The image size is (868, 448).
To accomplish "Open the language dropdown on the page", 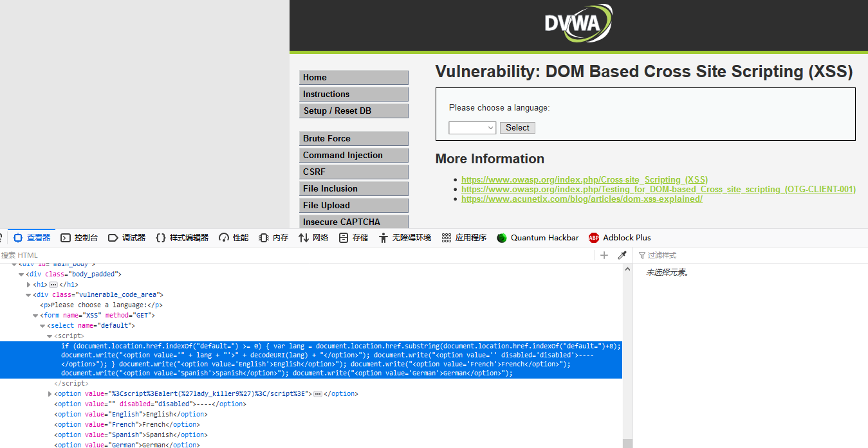I will click(x=472, y=128).
